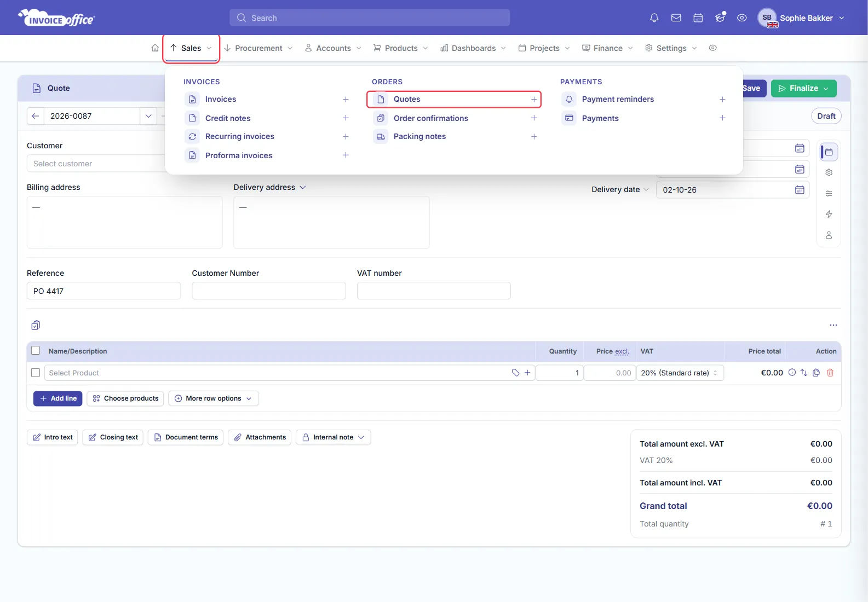
Task: Create a new packing note via plus
Action: pyautogui.click(x=534, y=136)
